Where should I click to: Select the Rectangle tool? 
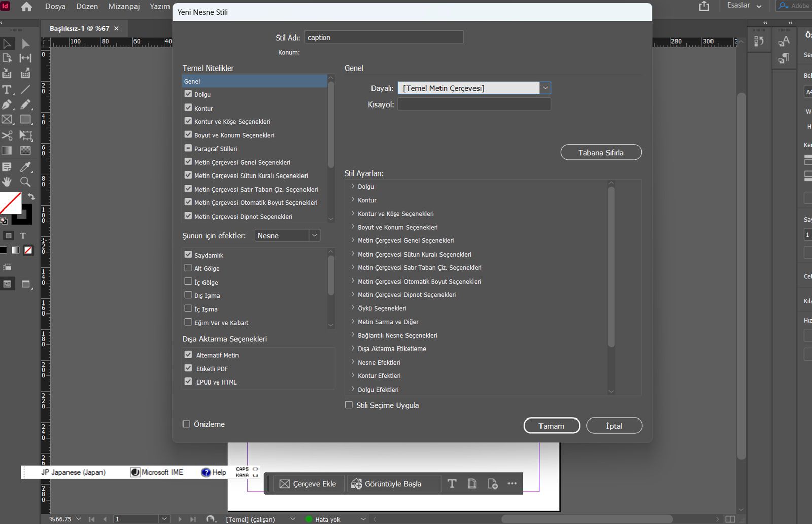pyautogui.click(x=25, y=120)
